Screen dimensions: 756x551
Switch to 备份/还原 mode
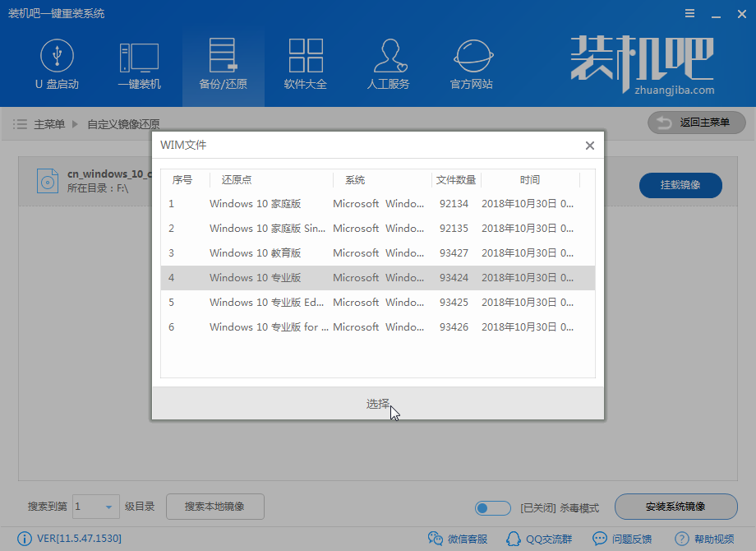point(223,64)
